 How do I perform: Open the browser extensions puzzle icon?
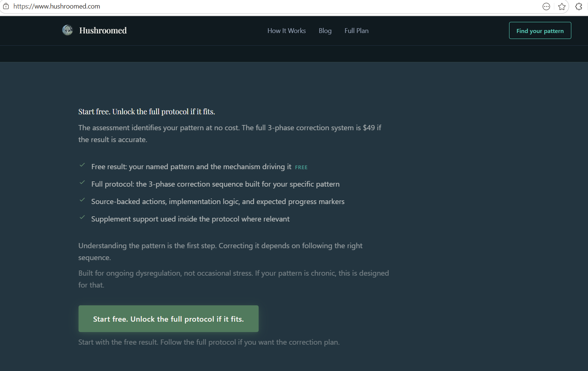578,6
